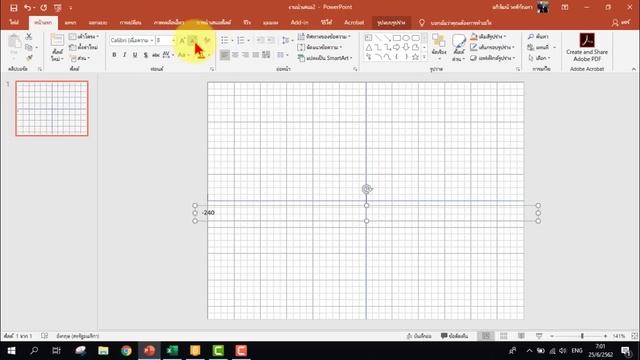Screen dimensions: 640x360
Task: Insert a New Slide
Action: click(57, 47)
